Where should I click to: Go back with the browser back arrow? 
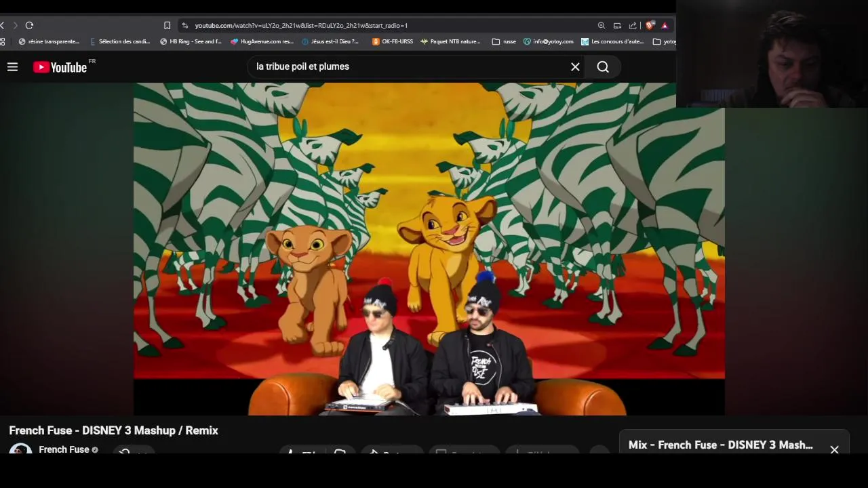(x=3, y=25)
